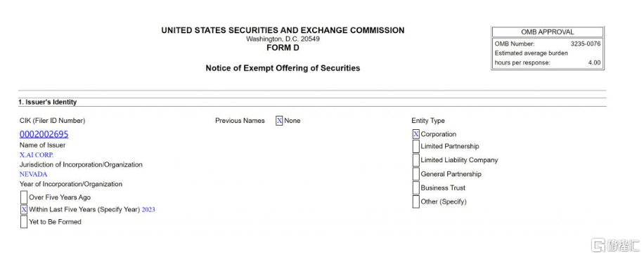Screen dimensions: 644x257
Task: Click the NEVADA jurisdiction value
Action: pyautogui.click(x=33, y=174)
